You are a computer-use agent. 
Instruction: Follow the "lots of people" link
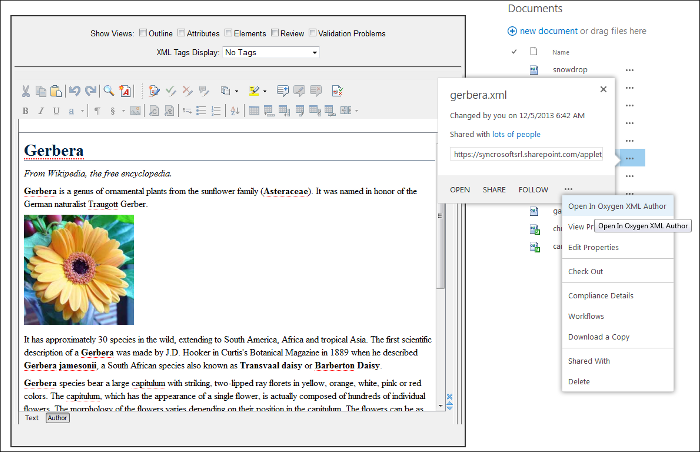click(x=516, y=134)
